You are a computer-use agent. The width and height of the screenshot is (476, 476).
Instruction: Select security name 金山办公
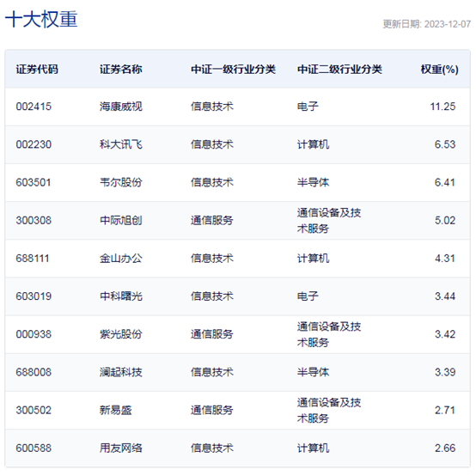pos(121,259)
